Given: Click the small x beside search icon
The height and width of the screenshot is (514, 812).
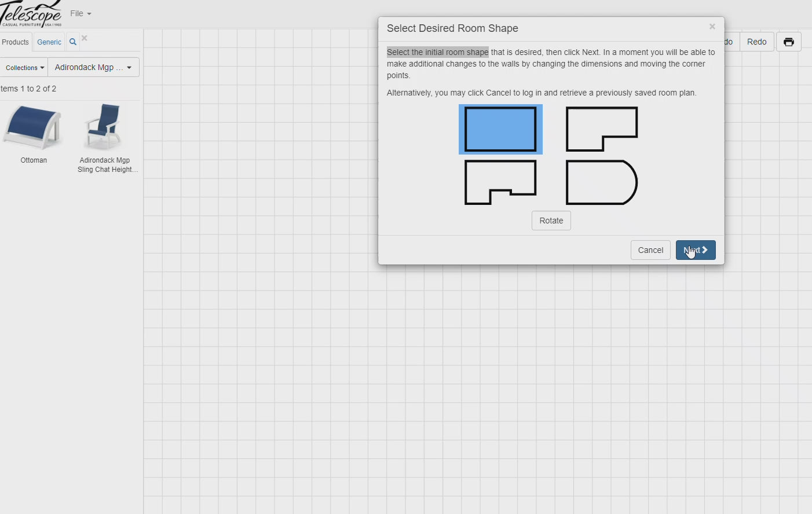Looking at the screenshot, I should click(85, 38).
